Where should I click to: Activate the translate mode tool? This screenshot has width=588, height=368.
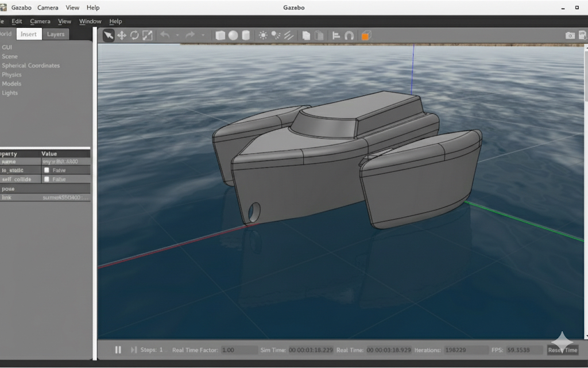(x=122, y=36)
